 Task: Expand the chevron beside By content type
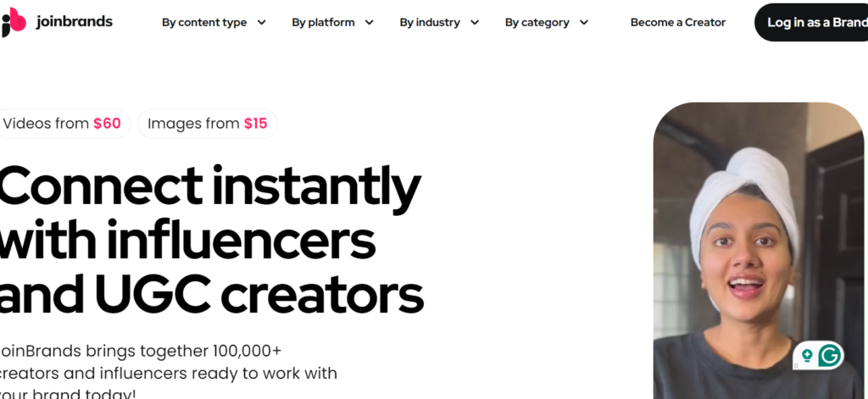262,23
